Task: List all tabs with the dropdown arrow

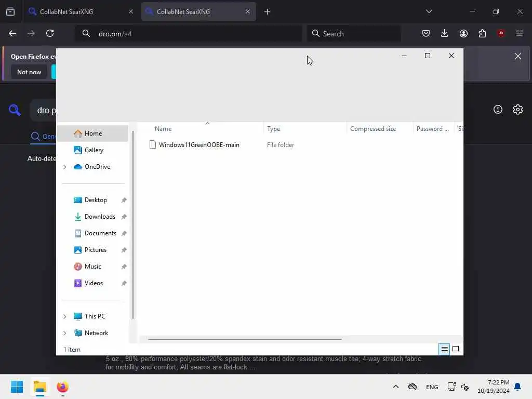Action: 429,11
